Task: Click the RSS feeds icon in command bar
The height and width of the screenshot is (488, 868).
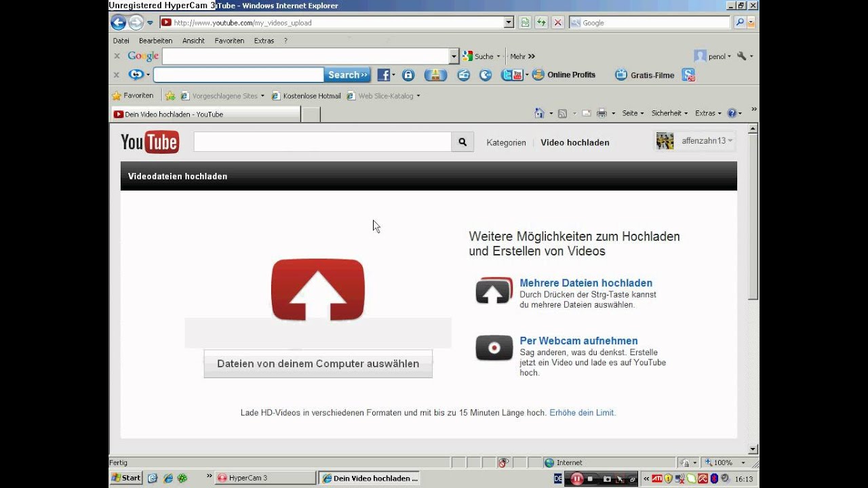Action: point(562,113)
